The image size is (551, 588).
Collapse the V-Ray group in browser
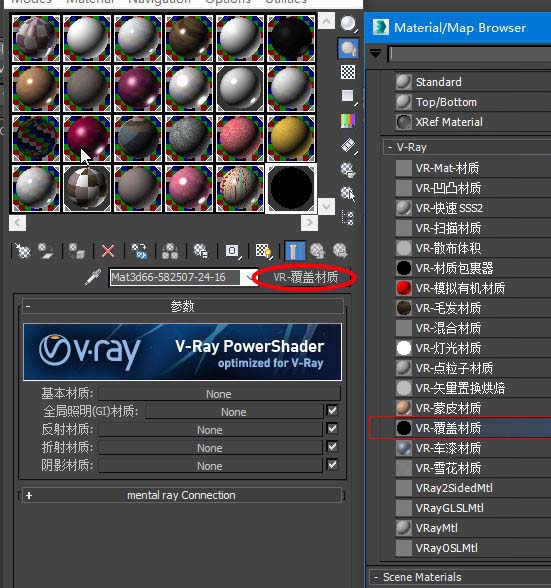[x=390, y=147]
